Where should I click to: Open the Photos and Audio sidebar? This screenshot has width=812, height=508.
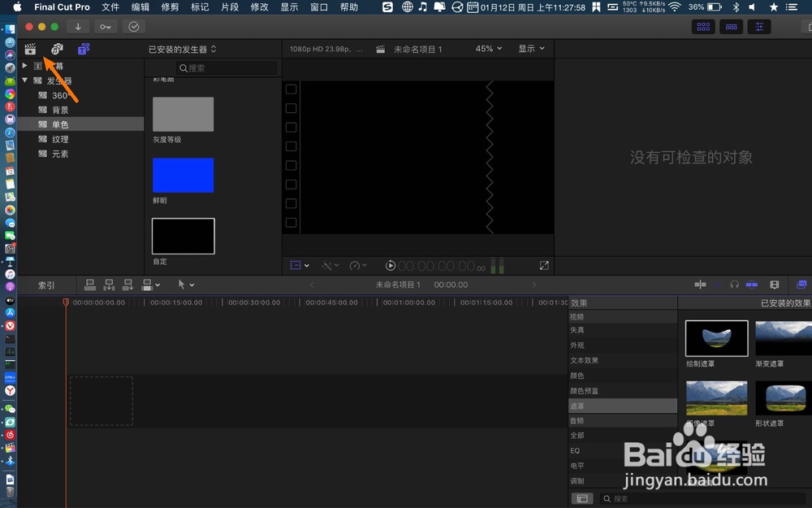point(57,50)
